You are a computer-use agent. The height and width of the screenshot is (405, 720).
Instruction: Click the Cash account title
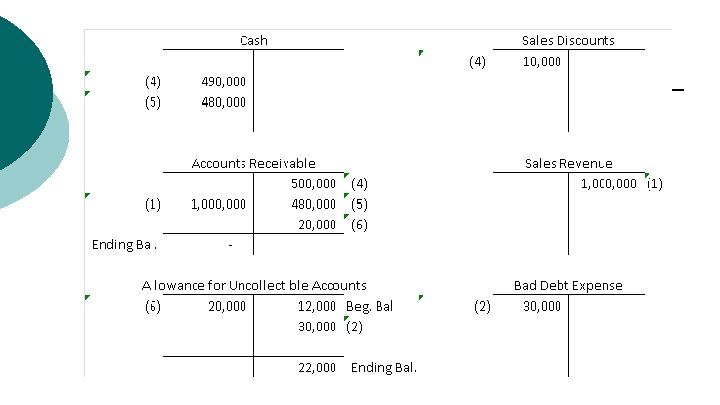point(253,40)
